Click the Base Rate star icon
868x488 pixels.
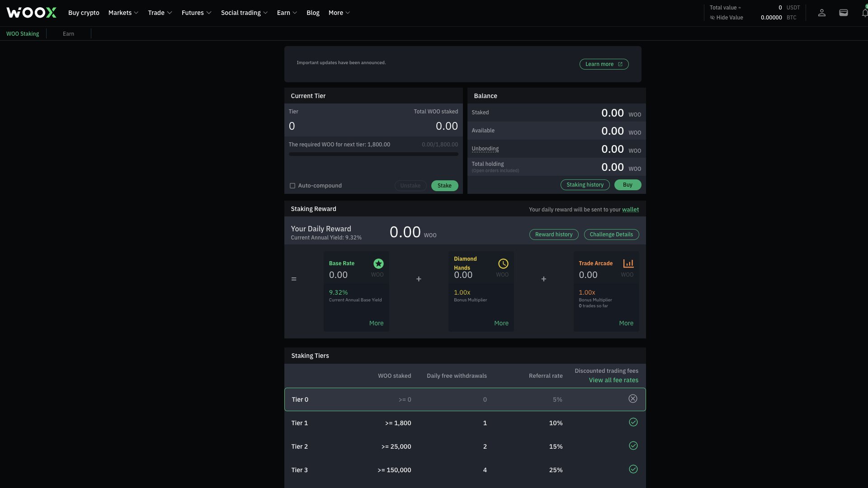pyautogui.click(x=378, y=263)
